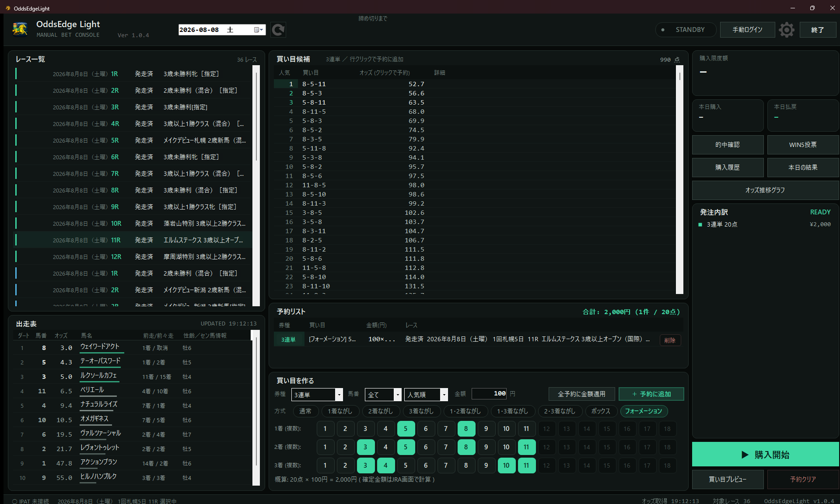This screenshot has height=504, width=840.
Task: Open the date picker calendar icon
Action: coord(256,30)
